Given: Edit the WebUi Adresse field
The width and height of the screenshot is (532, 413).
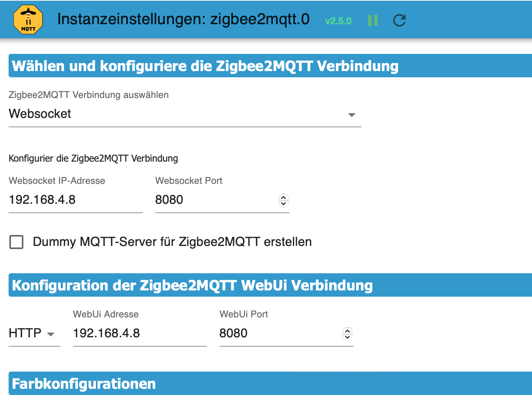Looking at the screenshot, I should point(140,333).
